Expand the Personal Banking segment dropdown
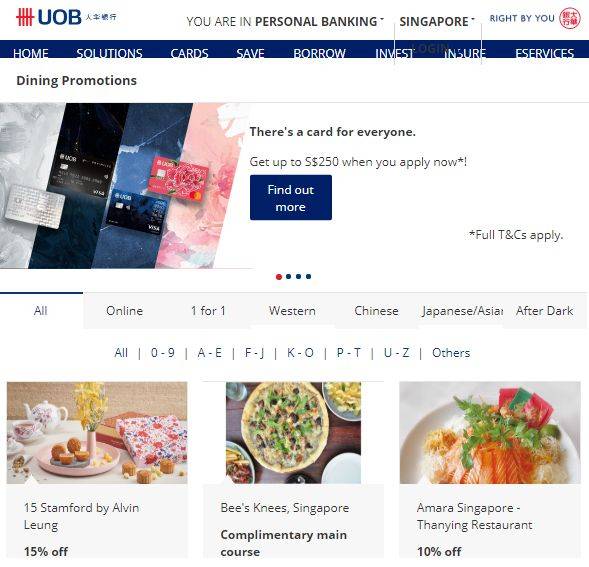 (x=285, y=22)
